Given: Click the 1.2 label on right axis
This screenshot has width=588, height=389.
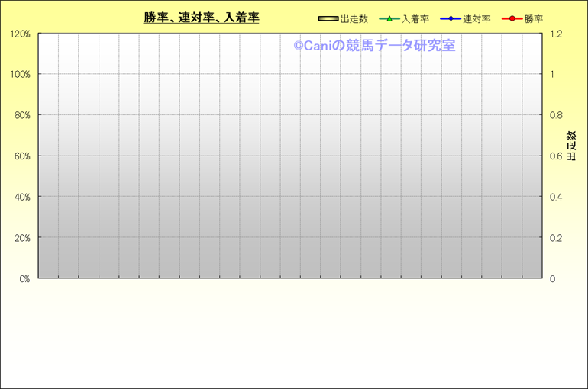Looking at the screenshot, I should pos(556,34).
